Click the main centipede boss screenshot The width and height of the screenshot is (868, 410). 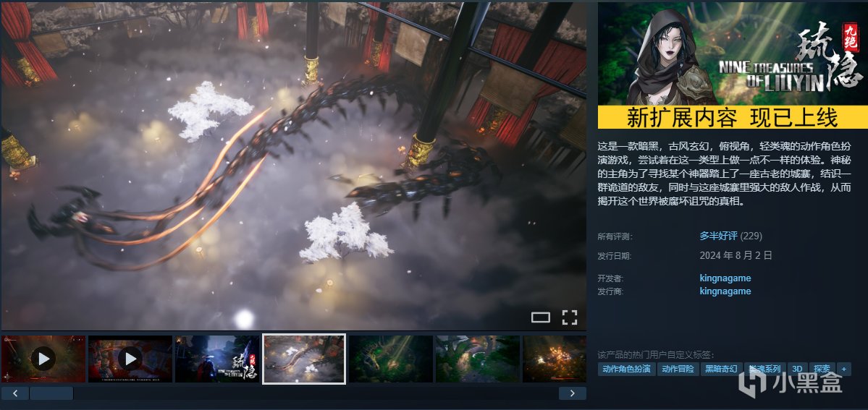click(x=293, y=166)
